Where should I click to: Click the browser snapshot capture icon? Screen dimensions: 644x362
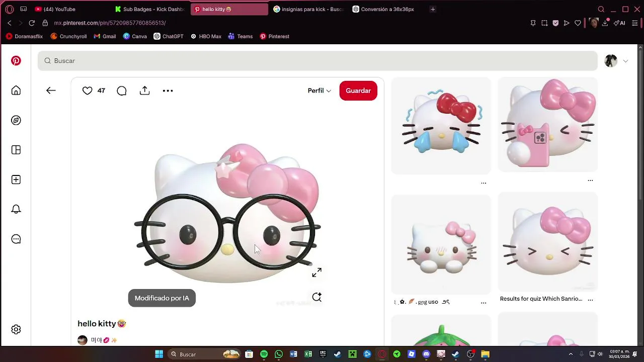click(x=544, y=23)
